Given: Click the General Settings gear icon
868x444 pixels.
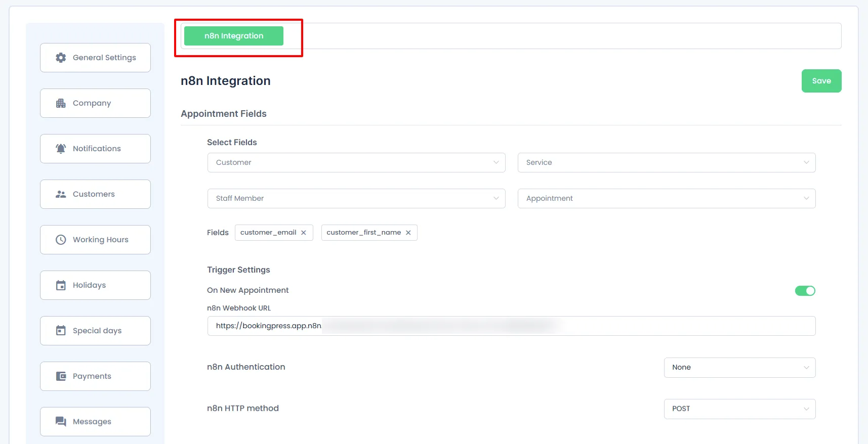Looking at the screenshot, I should click(x=61, y=58).
